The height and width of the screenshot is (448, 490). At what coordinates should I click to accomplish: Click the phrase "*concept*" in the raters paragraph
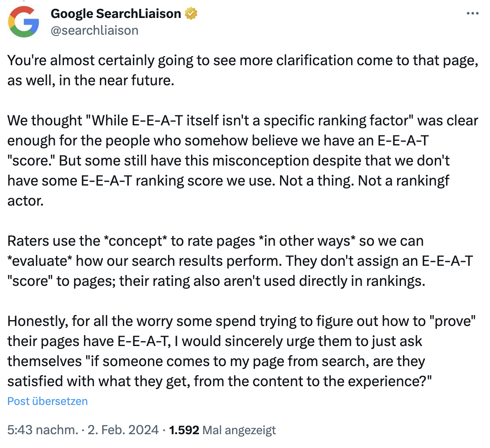135,241
